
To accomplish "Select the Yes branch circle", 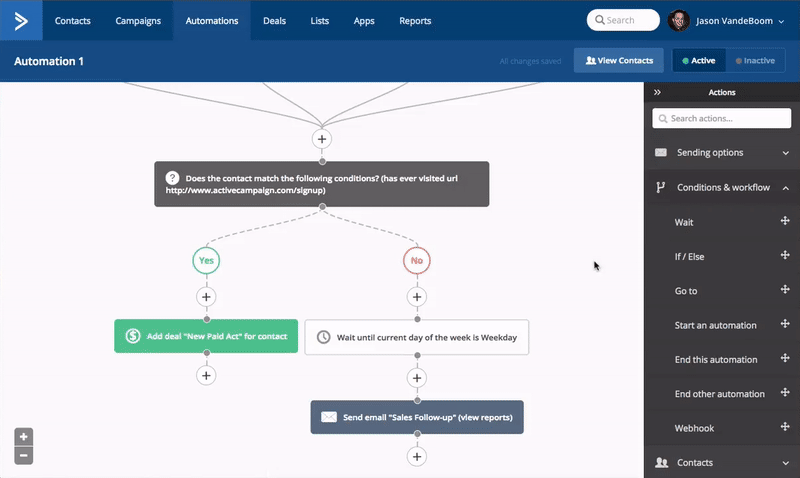I will 206,260.
